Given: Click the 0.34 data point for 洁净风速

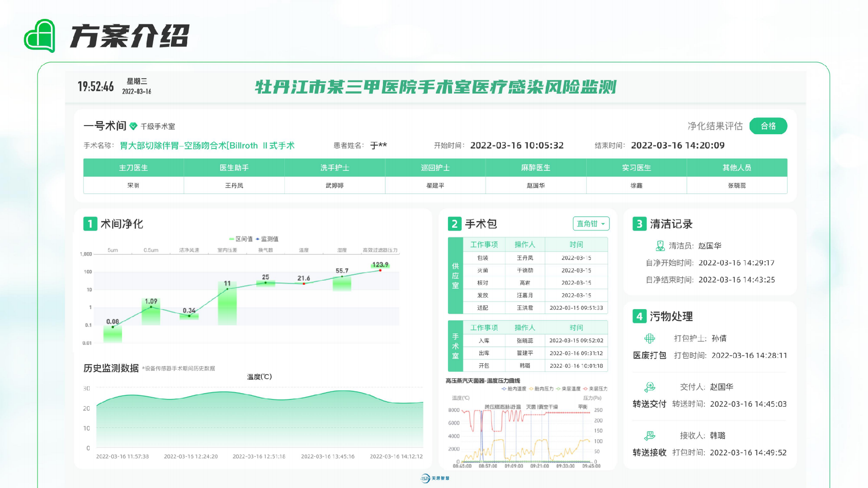Looking at the screenshot, I should click(x=189, y=316).
